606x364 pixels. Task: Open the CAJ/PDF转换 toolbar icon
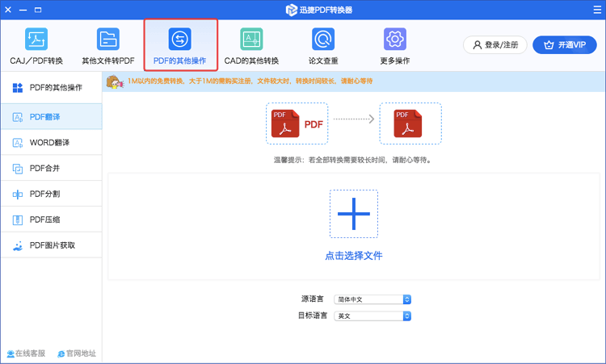(36, 39)
